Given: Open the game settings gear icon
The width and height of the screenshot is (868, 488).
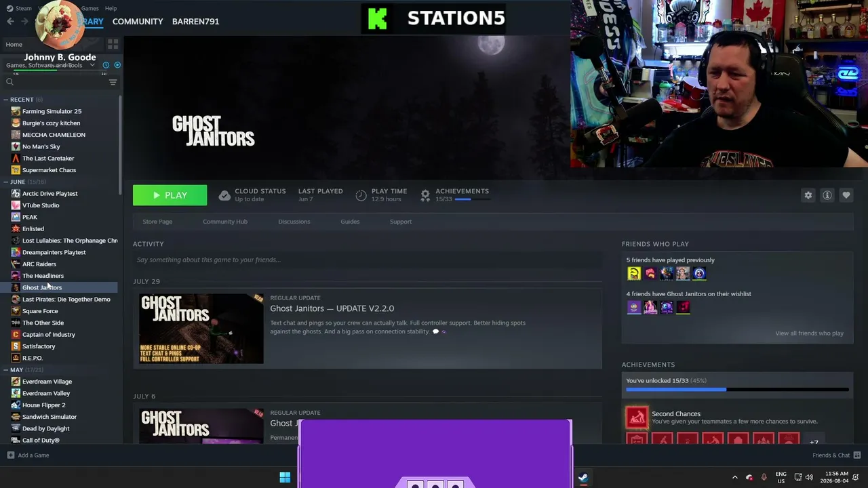Looking at the screenshot, I should point(808,195).
